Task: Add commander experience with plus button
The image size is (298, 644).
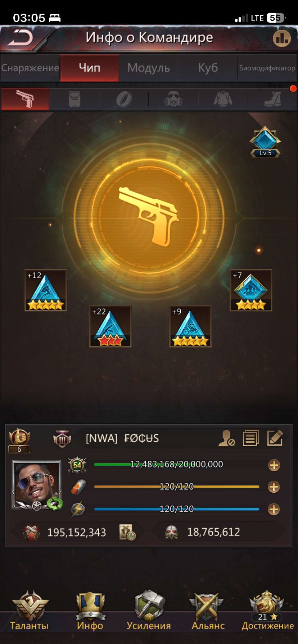Action: click(274, 465)
